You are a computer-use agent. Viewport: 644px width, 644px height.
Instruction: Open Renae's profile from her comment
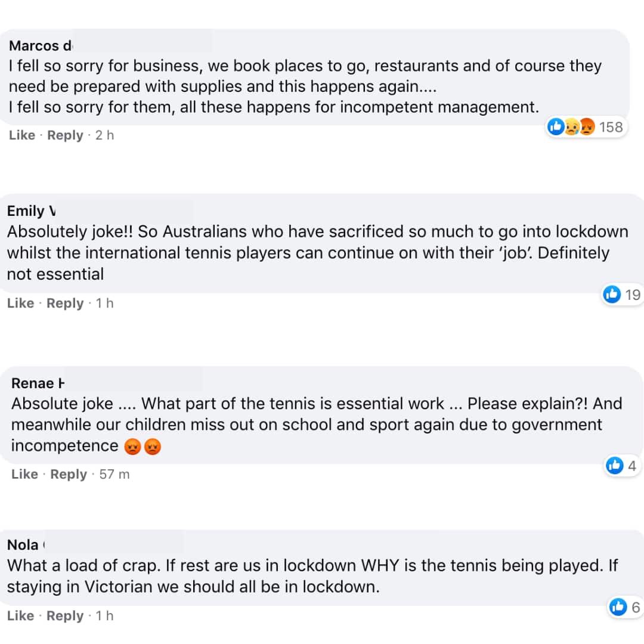coord(37,383)
